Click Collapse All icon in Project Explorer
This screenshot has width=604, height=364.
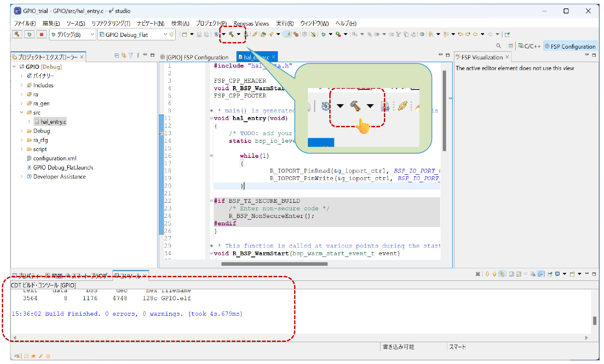(x=117, y=55)
